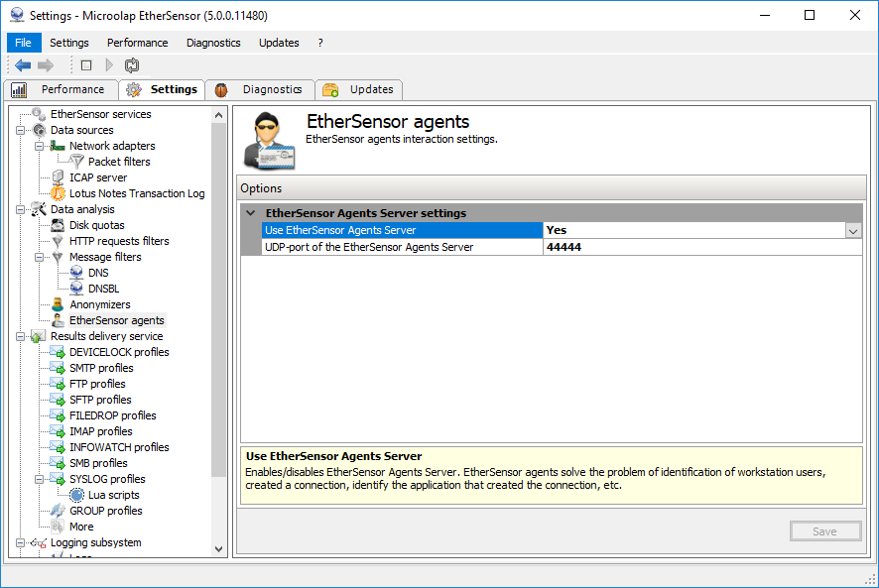
Task: Click the Anonymizers person icon
Action: (x=58, y=304)
